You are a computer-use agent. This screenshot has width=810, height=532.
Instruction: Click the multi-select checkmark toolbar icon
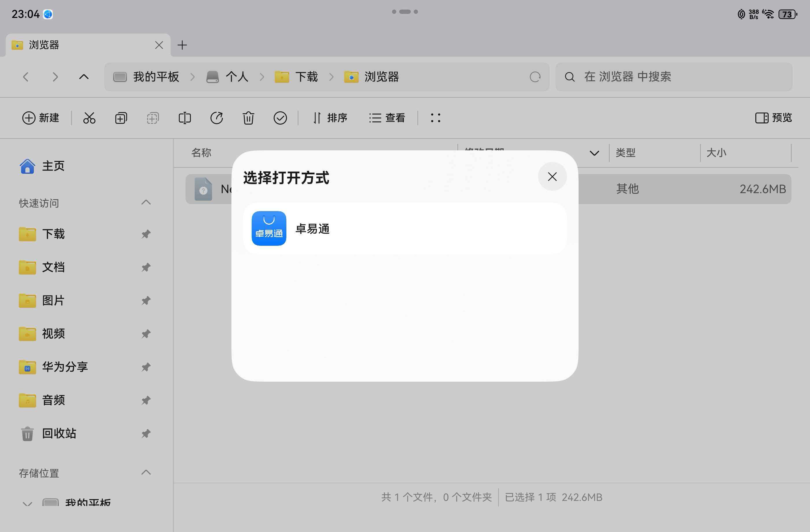(x=280, y=118)
